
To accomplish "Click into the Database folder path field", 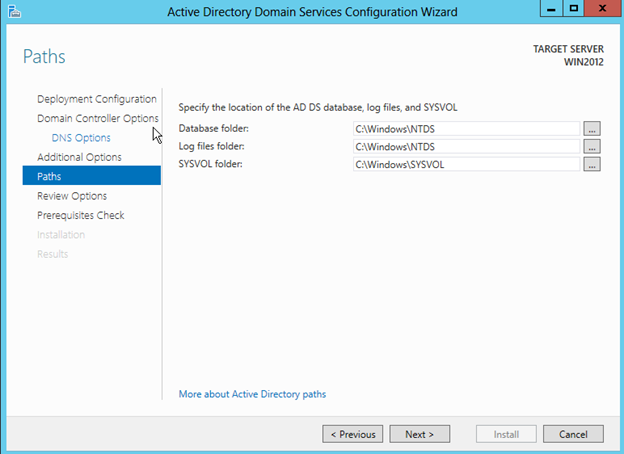I will point(465,129).
